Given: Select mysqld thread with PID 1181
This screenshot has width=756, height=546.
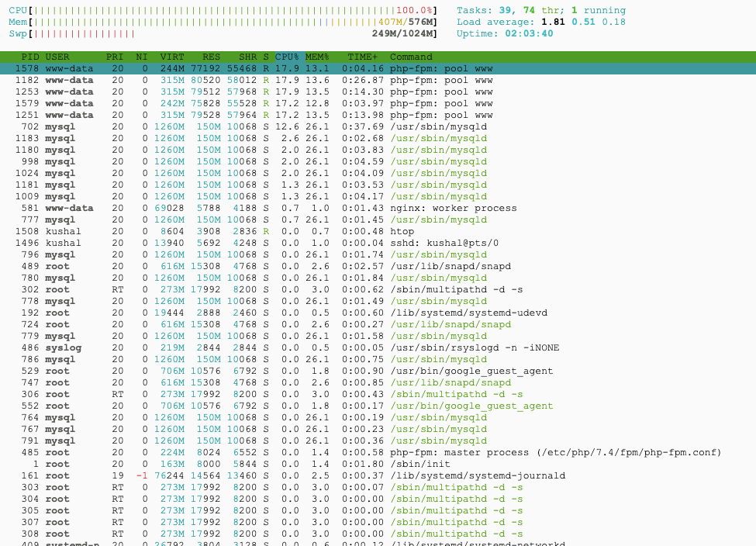Looking at the screenshot, I should tap(378, 185).
